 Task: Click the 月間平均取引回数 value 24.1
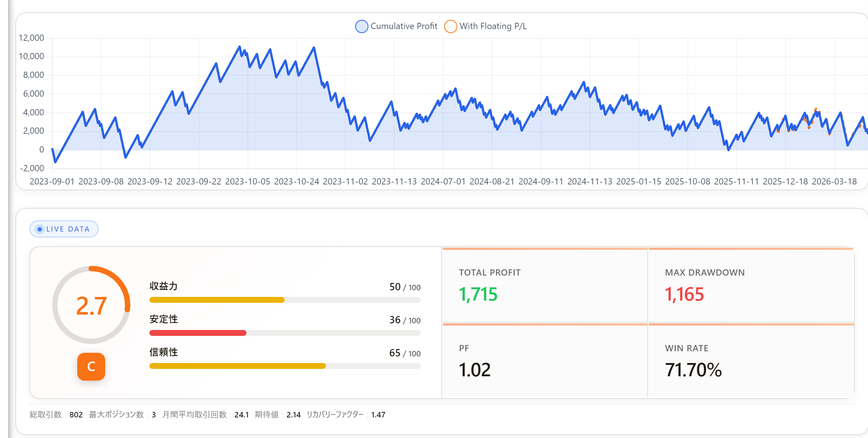[x=242, y=415]
